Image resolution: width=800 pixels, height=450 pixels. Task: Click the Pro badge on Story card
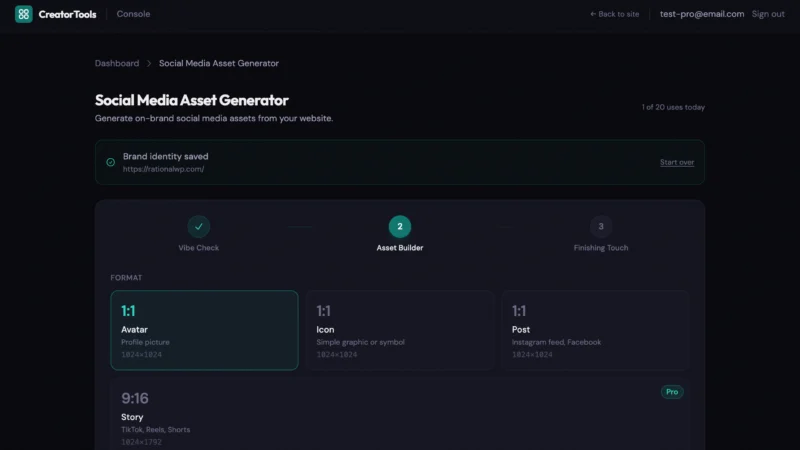672,392
